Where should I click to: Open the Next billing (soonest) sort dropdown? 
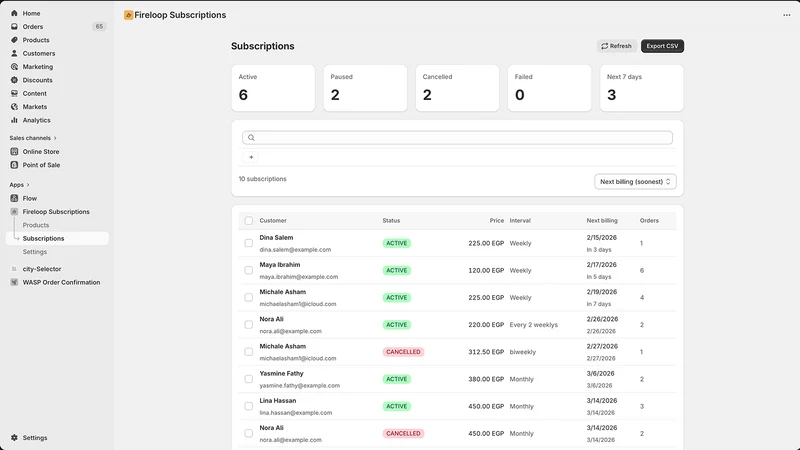[x=635, y=182]
